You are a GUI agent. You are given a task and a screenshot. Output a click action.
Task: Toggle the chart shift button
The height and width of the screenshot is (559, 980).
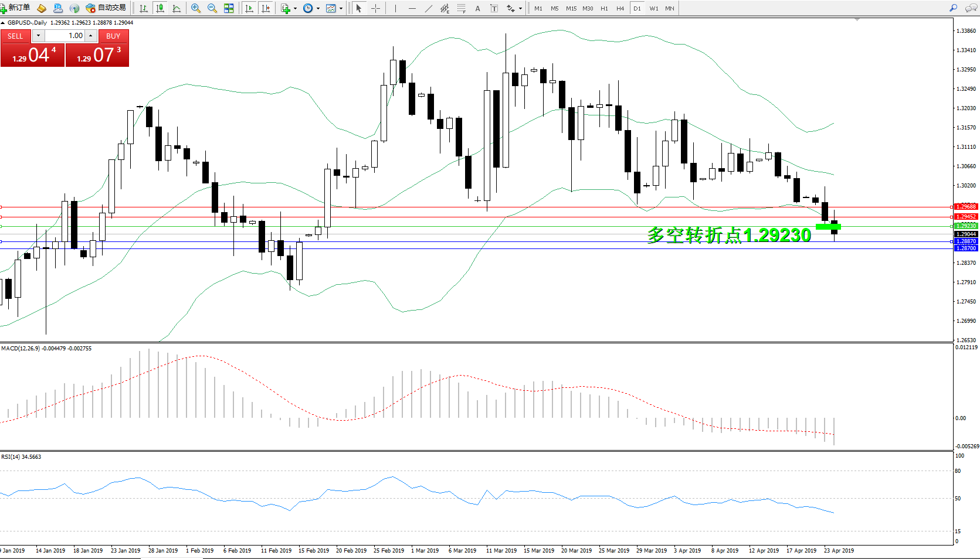(266, 8)
